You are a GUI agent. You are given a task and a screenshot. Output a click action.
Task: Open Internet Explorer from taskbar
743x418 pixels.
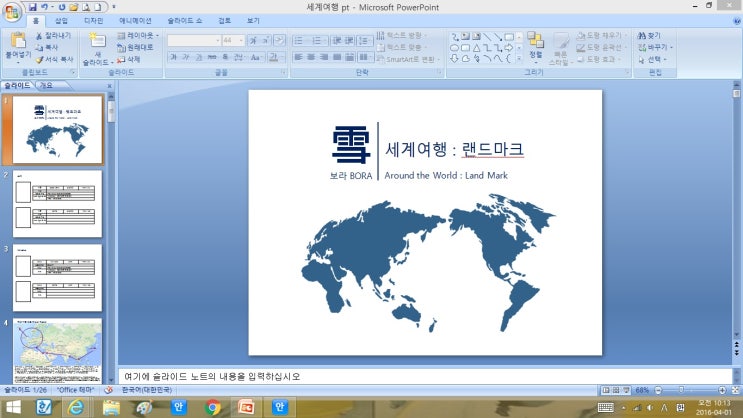76,407
